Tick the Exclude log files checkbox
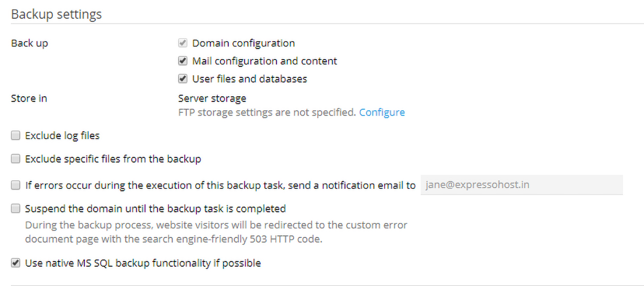Screen dimensions: 644x286 click(x=16, y=136)
